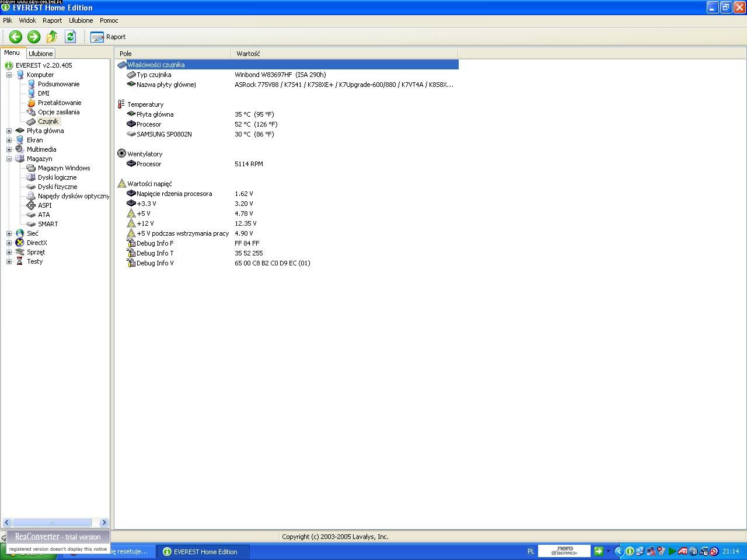Image resolution: width=747 pixels, height=560 pixels.
Task: Expand the Płyta główna tree node
Action: pyautogui.click(x=9, y=131)
